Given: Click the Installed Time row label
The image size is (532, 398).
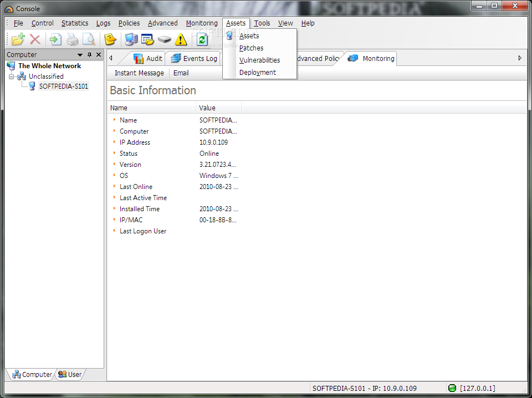Looking at the screenshot, I should [140, 208].
